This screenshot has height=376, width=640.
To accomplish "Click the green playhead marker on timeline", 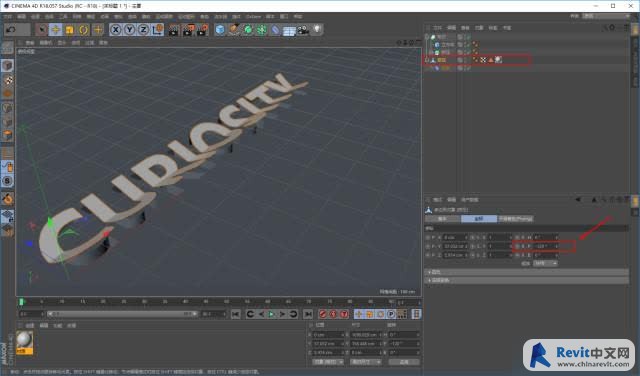I will tap(22, 302).
